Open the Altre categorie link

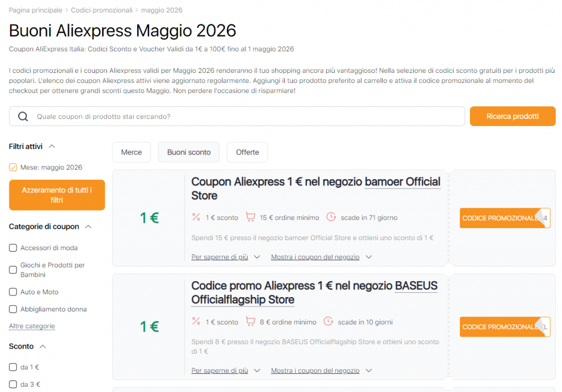(x=32, y=326)
